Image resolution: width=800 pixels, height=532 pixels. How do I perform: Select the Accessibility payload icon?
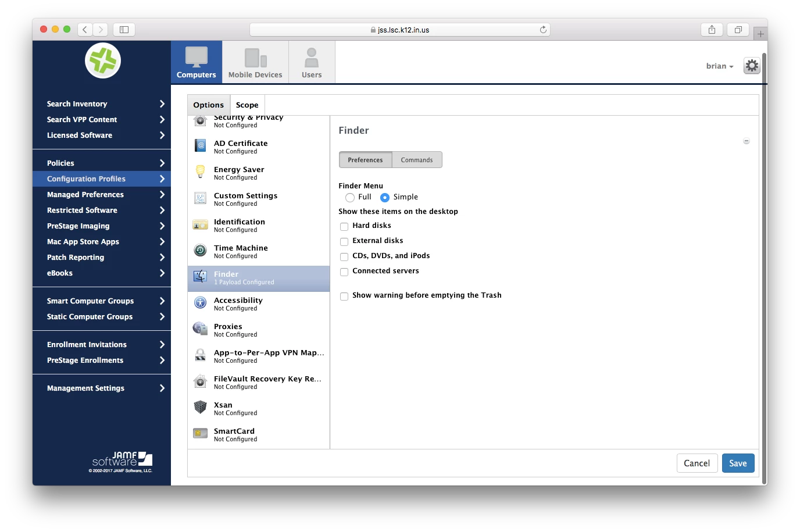click(x=201, y=303)
